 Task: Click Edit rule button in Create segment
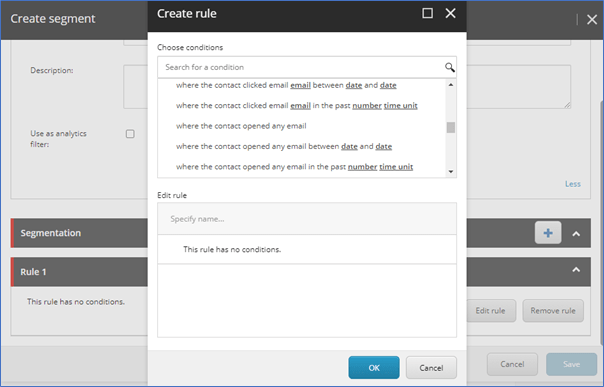coord(491,311)
